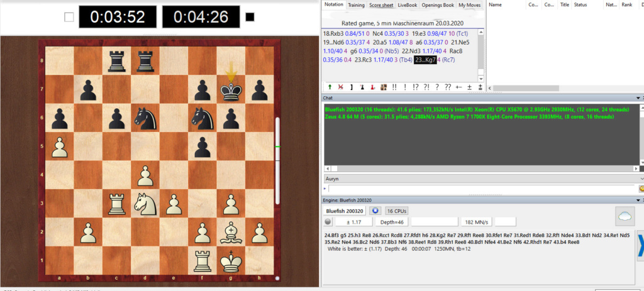Screen dimensions: 644x291
Task: Click the green promote variation arrow icon
Action: click(x=330, y=87)
